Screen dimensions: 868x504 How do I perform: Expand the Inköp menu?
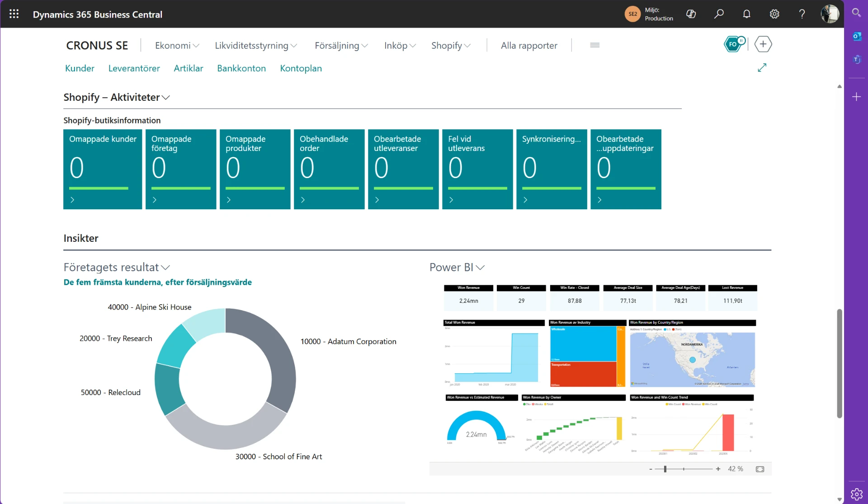click(x=400, y=45)
